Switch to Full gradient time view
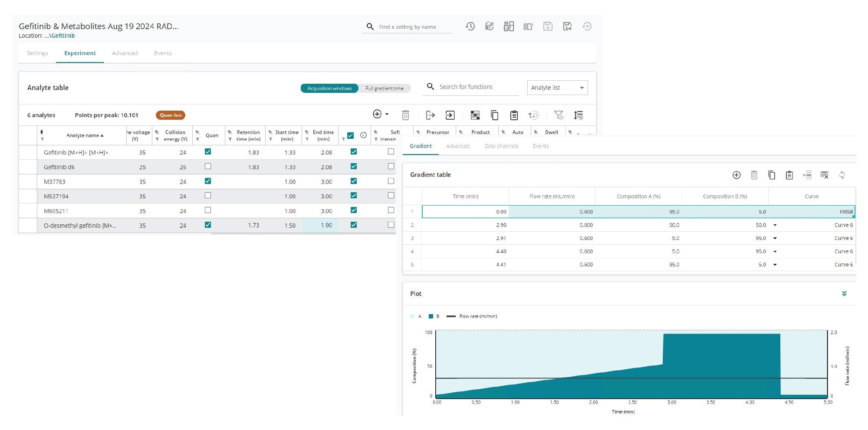Screen dimensions: 868x430 (384, 89)
